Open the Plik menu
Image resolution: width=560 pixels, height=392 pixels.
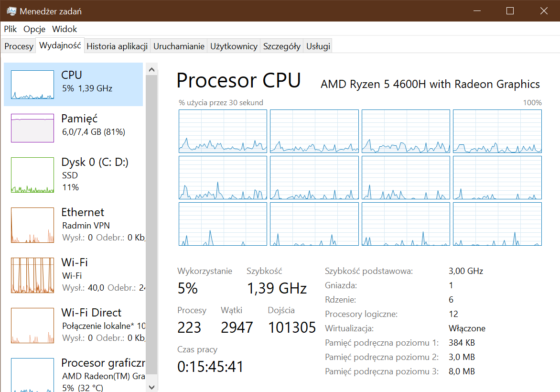pos(11,29)
